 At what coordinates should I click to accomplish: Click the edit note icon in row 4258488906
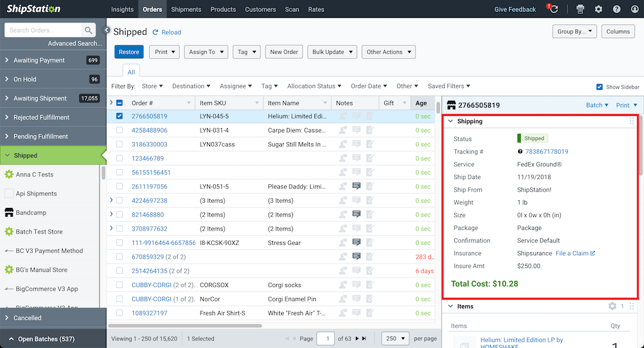(x=370, y=130)
